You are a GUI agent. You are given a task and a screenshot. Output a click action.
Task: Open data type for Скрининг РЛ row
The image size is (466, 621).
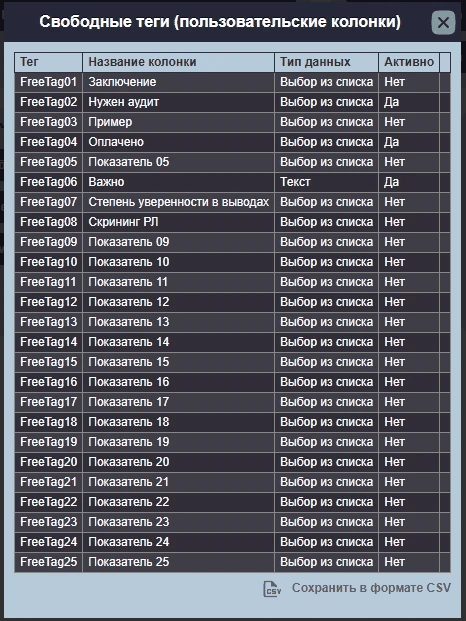pos(326,222)
